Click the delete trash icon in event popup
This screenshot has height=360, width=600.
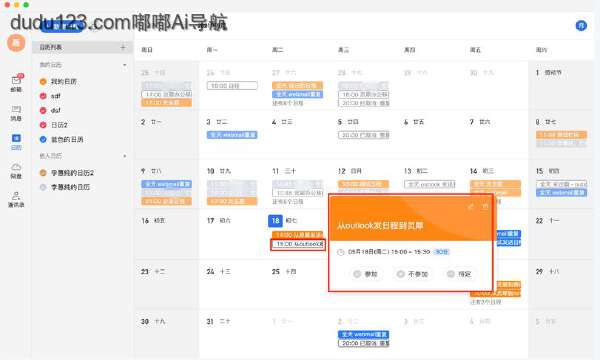point(485,207)
